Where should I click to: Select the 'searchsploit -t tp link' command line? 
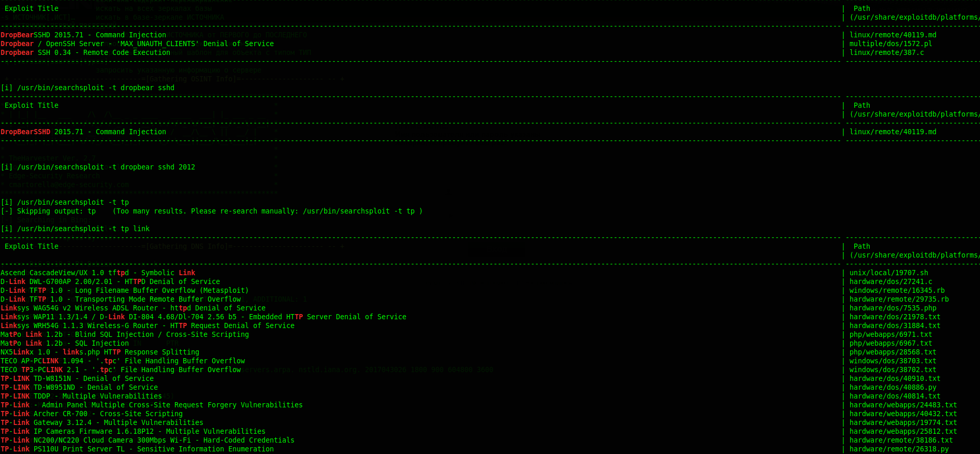pos(76,229)
